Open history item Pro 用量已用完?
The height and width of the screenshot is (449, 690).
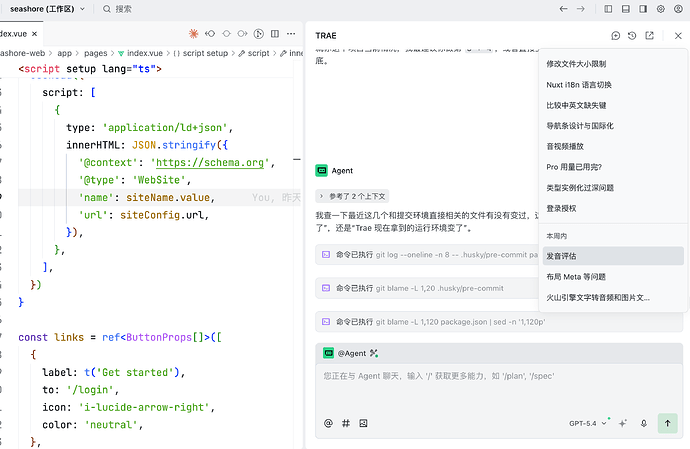tap(613, 167)
